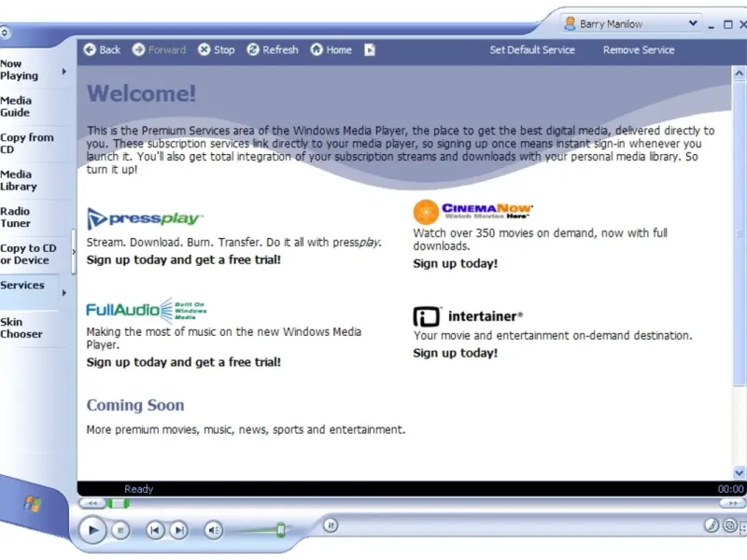This screenshot has width=747, height=560.
Task: Refresh the Services page
Action: (x=273, y=49)
